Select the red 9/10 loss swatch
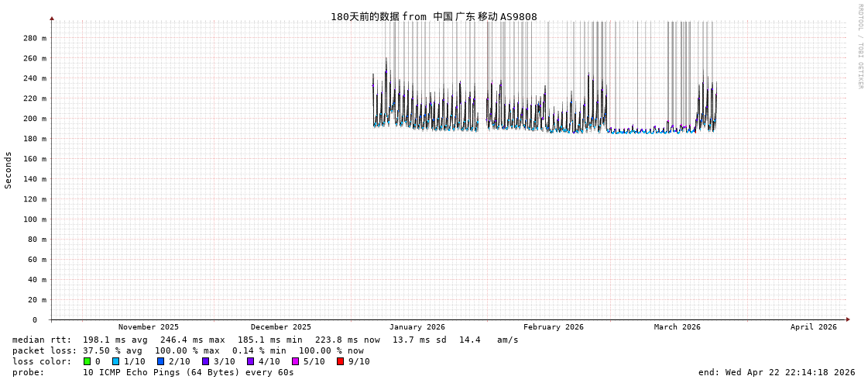Image resolution: width=868 pixels, height=383 pixels. tap(341, 361)
